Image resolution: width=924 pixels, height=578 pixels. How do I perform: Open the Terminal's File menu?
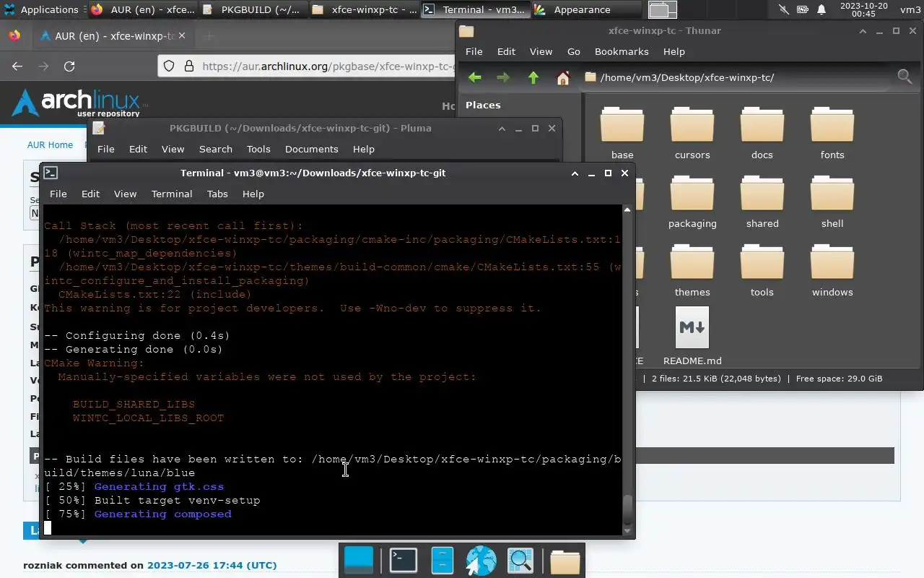click(x=58, y=194)
